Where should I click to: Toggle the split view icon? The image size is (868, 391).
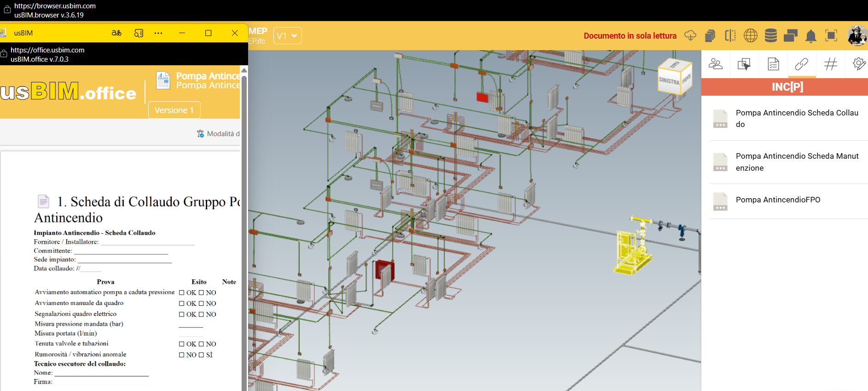click(x=730, y=35)
